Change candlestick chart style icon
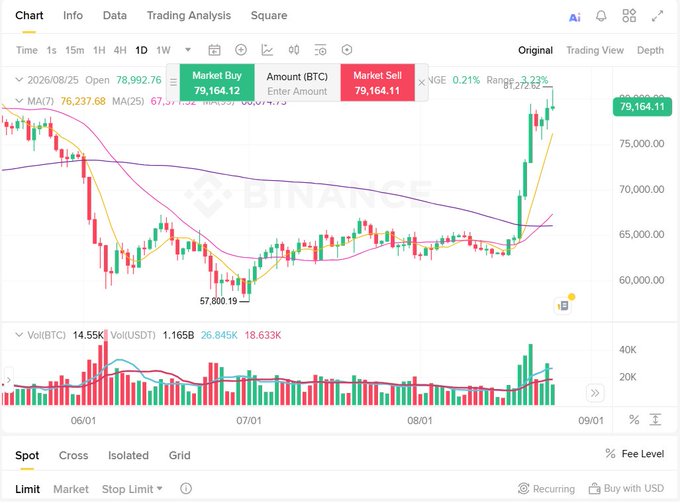 click(294, 50)
